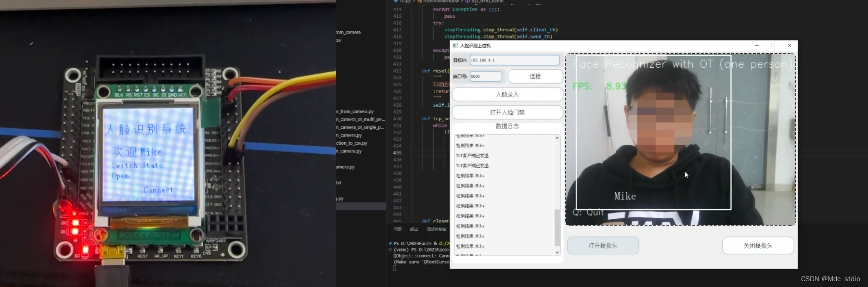This screenshot has height=287, width=868.
Task: Click the terminal cursor box
Action: (395, 268)
